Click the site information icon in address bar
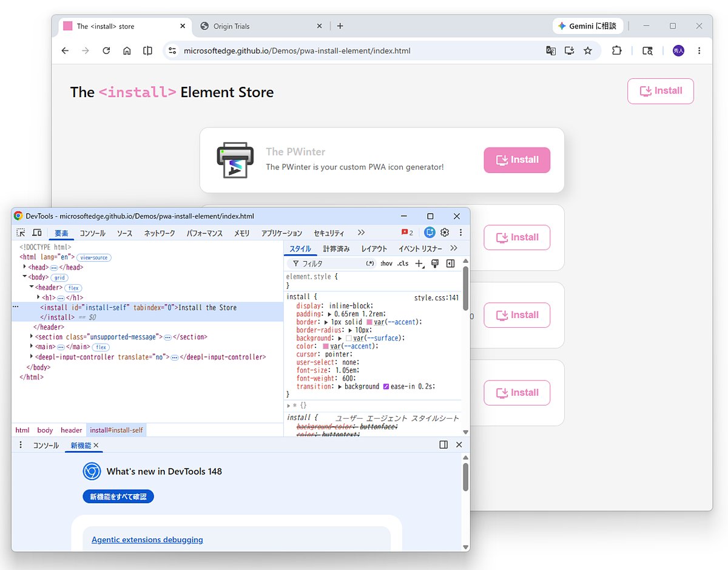 tap(173, 51)
